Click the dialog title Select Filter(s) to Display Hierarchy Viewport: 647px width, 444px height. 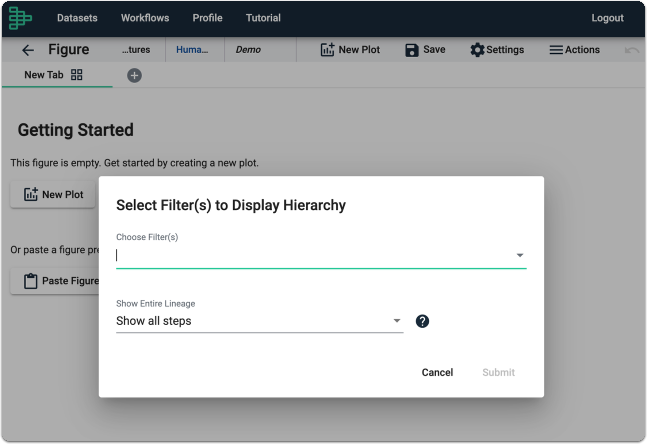tap(231, 205)
